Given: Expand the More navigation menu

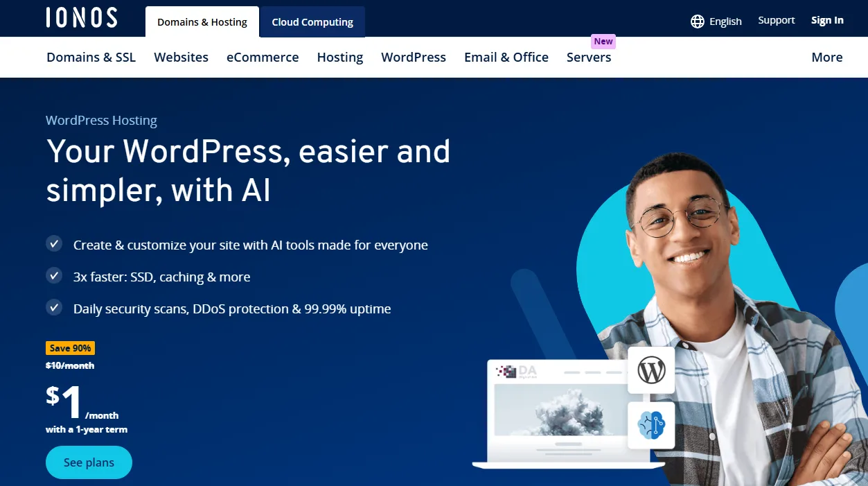Looking at the screenshot, I should click(x=827, y=58).
